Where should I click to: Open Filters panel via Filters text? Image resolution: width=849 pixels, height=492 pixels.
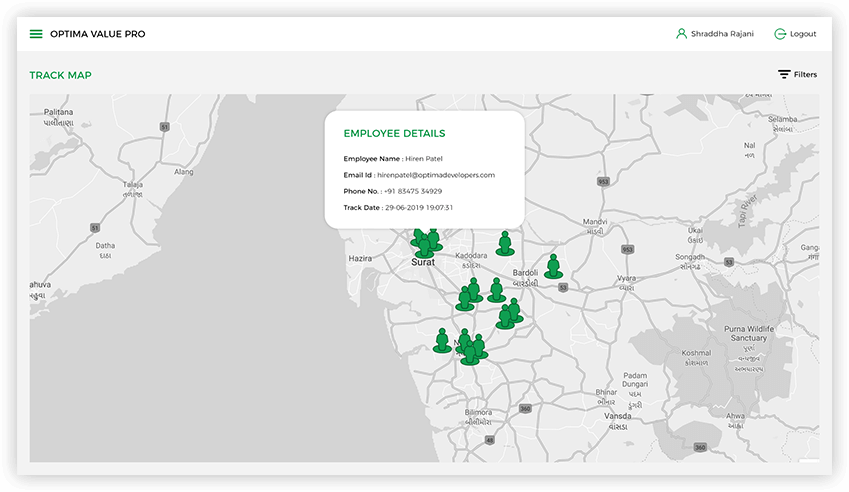[x=805, y=75]
